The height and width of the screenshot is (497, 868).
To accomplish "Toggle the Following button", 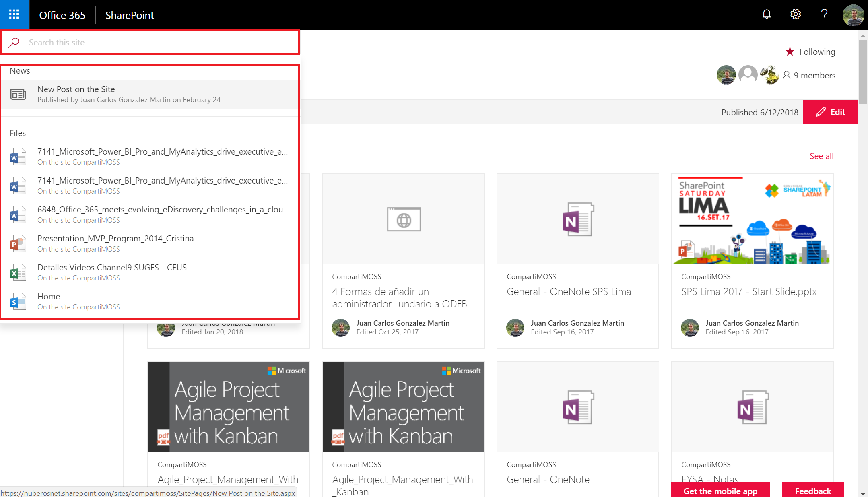I will click(x=810, y=52).
